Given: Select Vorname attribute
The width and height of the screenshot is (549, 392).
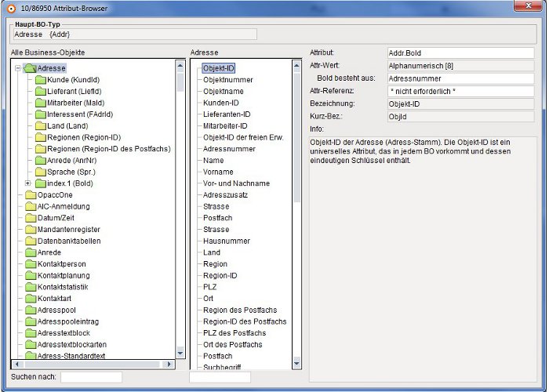Looking at the screenshot, I should (x=218, y=172).
